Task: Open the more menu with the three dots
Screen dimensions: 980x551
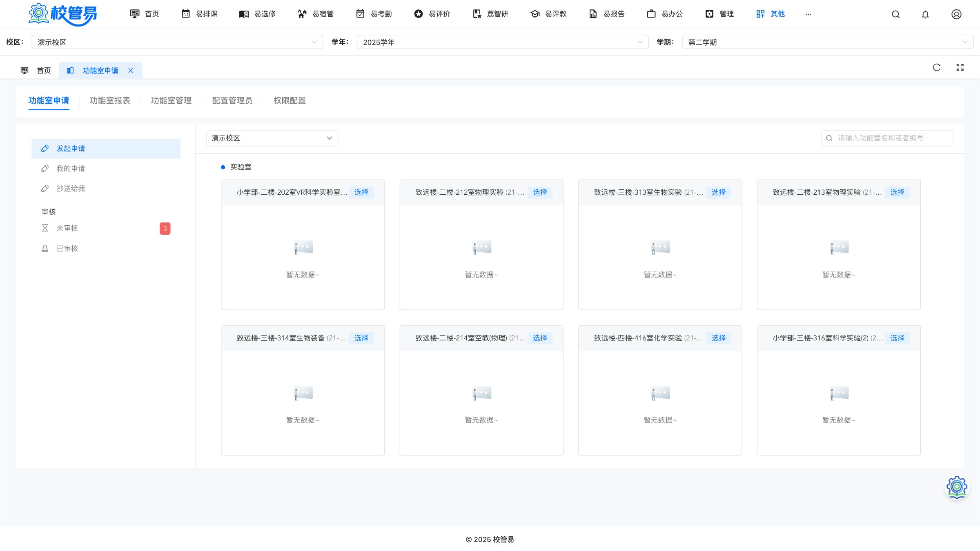Action: tap(808, 14)
